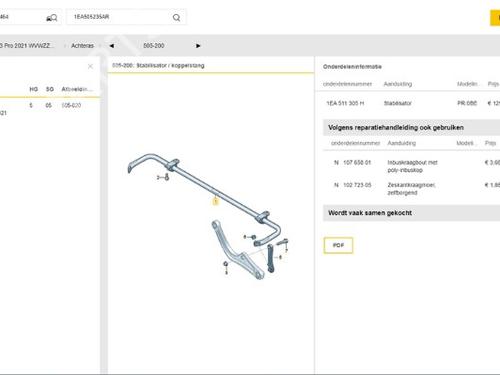Click callout 2 near stabilizer bracket
Image resolution: width=500 pixels, height=375 pixels.
pyautogui.click(x=158, y=178)
